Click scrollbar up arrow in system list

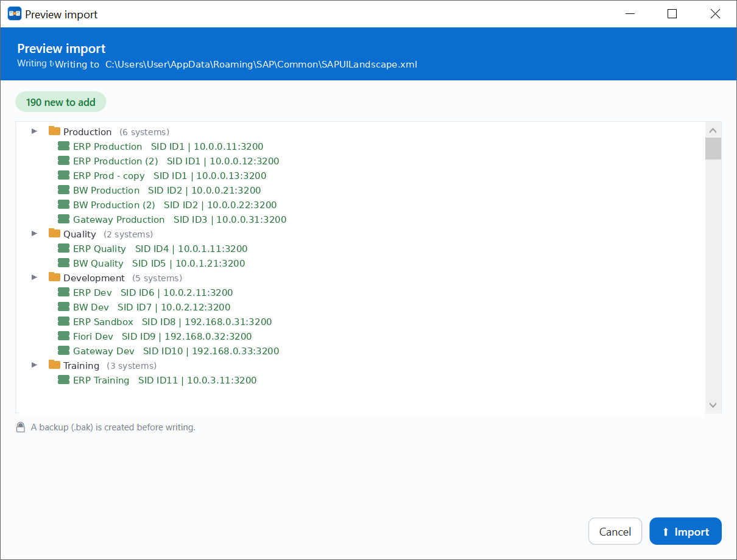pyautogui.click(x=713, y=130)
